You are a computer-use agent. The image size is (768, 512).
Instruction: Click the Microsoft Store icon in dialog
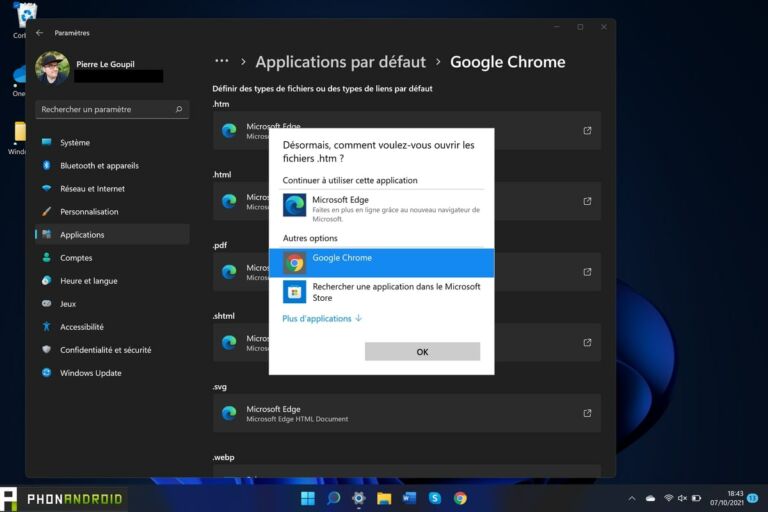coord(294,292)
